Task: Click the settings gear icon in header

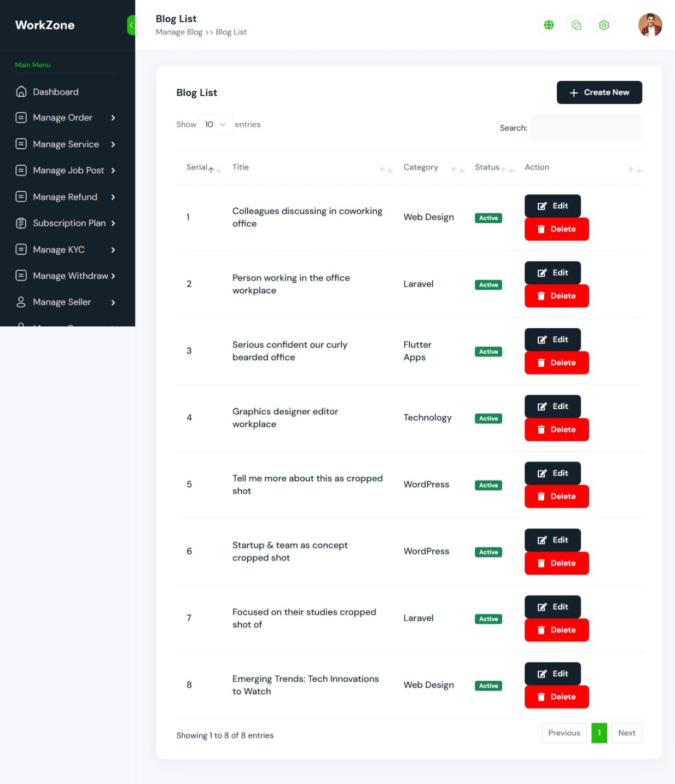Action: [604, 25]
